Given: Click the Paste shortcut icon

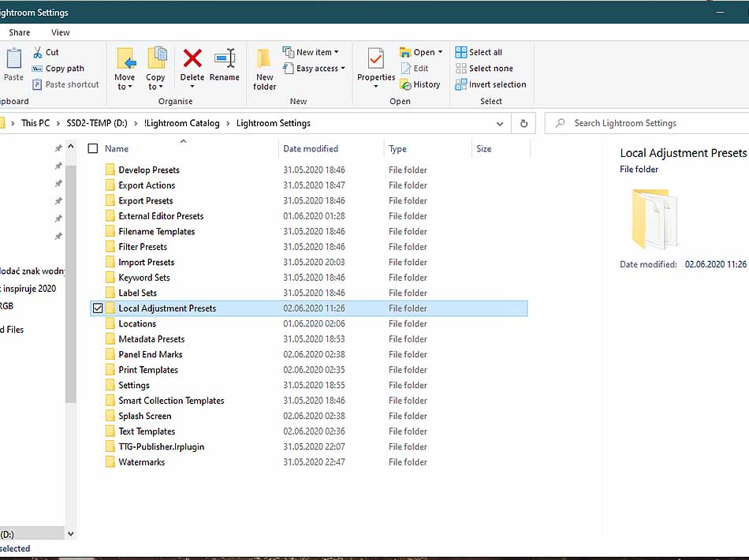Looking at the screenshot, I should point(37,84).
